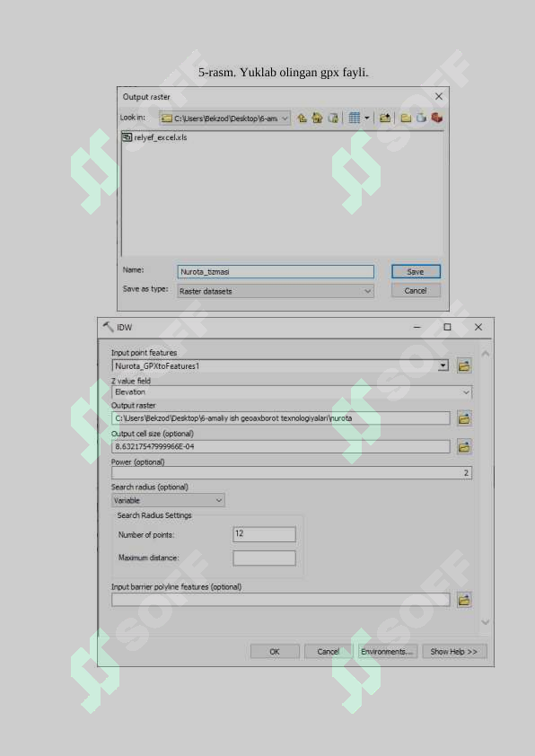Open the view mode dropdown arrow
The image size is (535, 756).
click(367, 118)
